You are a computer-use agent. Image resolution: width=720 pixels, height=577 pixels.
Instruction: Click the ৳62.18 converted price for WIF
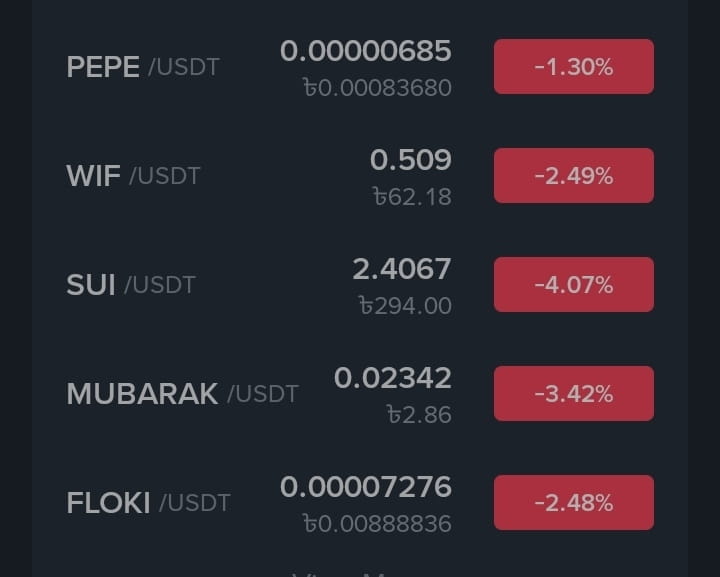pyautogui.click(x=411, y=197)
